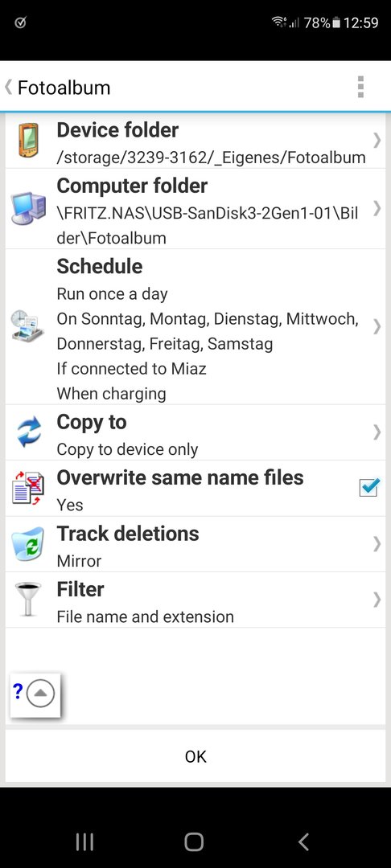391x868 pixels.
Task: Tap the Computer folder PC icon
Action: [x=29, y=209]
